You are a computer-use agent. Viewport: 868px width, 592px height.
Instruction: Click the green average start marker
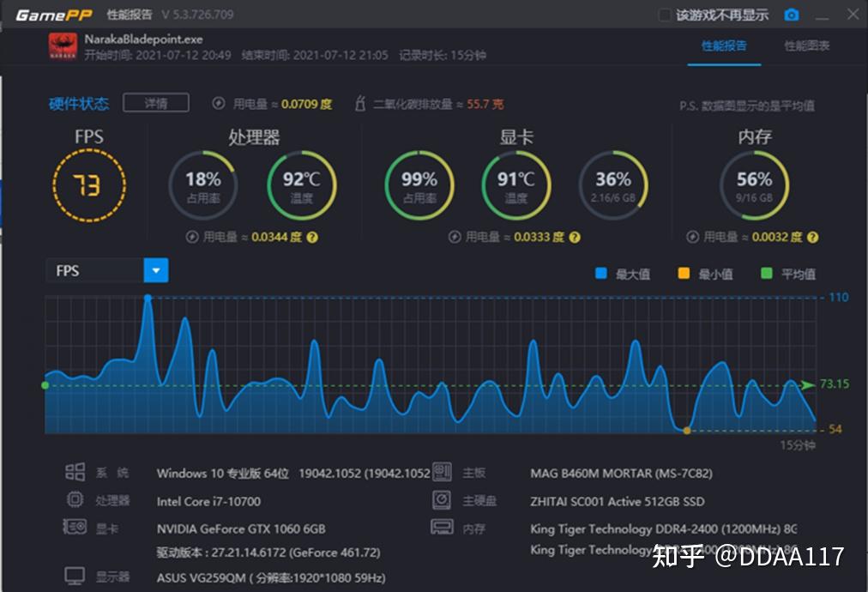point(45,385)
